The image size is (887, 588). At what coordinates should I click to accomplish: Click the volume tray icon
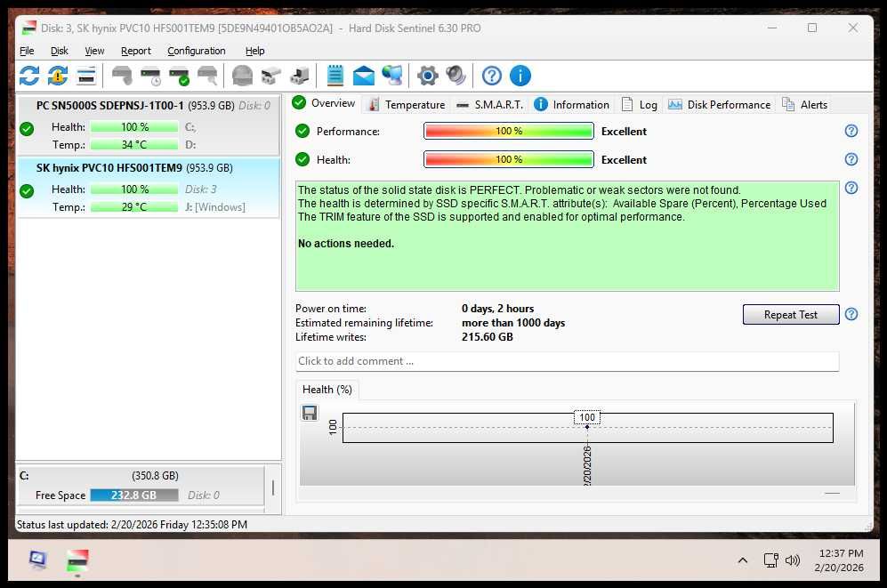[x=793, y=560]
